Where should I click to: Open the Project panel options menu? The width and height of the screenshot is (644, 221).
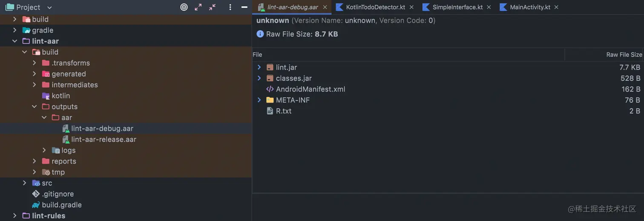pos(230,7)
